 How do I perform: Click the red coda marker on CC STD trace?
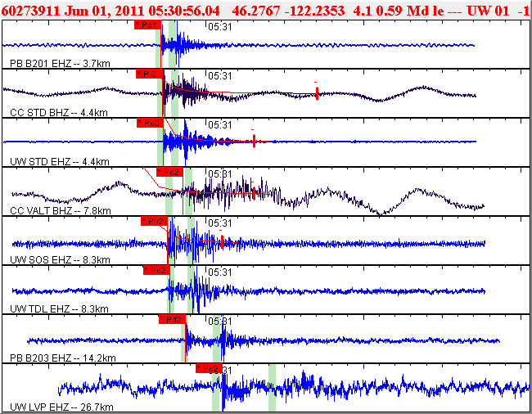[x=317, y=93]
